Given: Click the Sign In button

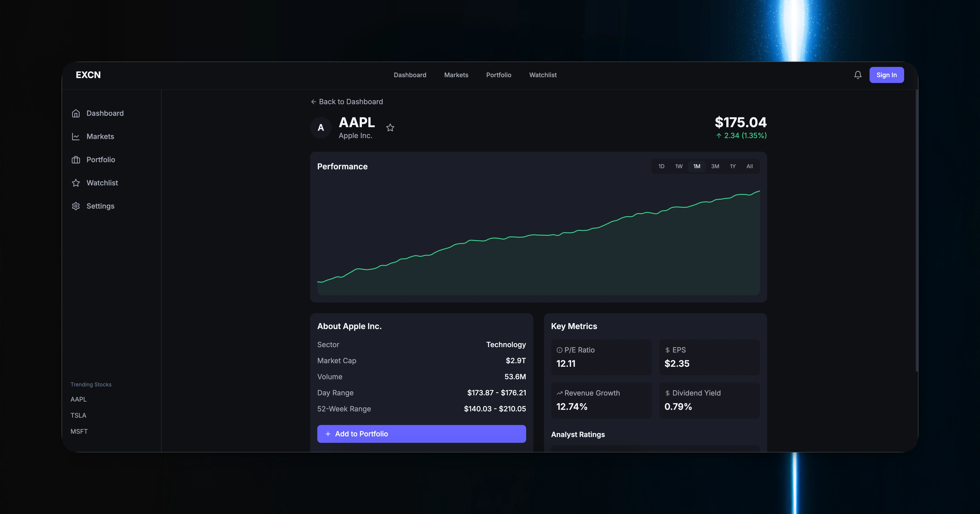Looking at the screenshot, I should [887, 75].
